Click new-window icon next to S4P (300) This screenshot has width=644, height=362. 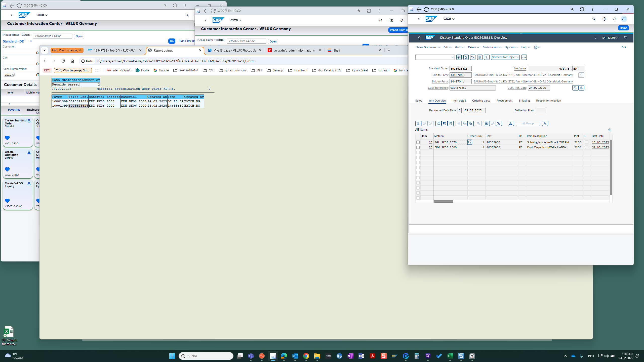(x=625, y=38)
